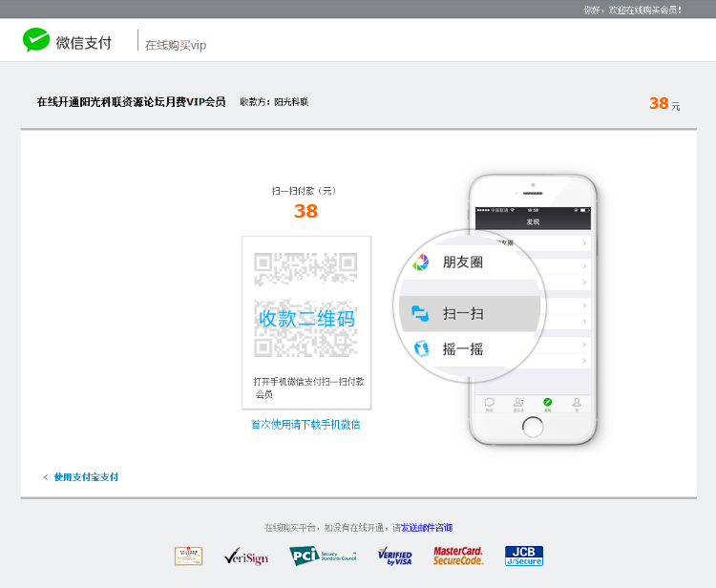Click the Shake (摇一摇) icon
The image size is (716, 588).
420,349
